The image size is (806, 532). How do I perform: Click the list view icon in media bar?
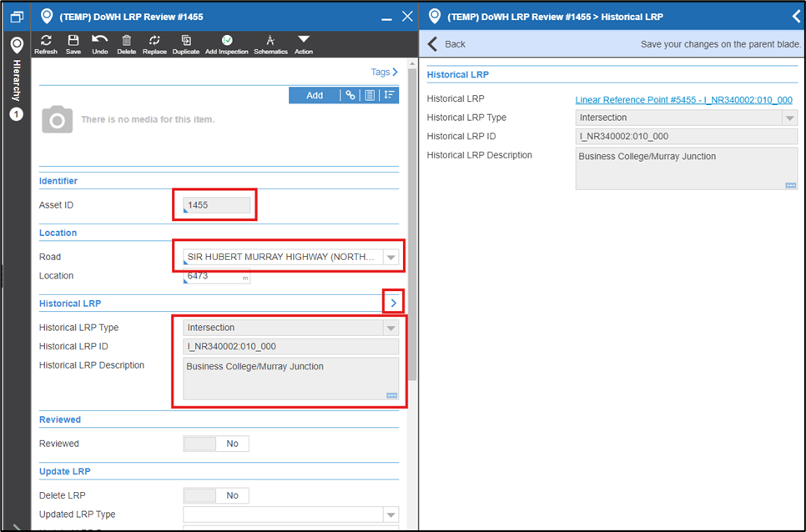pos(370,95)
